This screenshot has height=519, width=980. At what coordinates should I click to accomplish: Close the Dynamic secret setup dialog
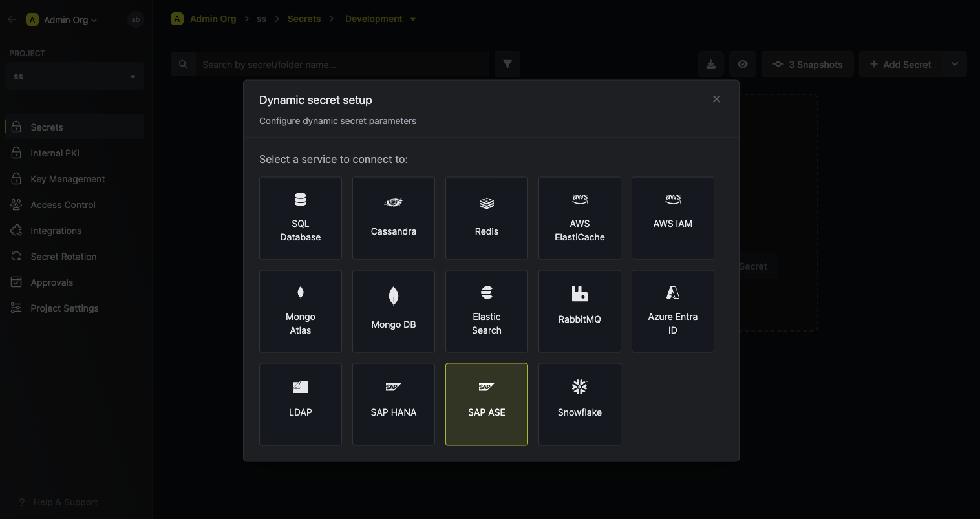(x=716, y=99)
